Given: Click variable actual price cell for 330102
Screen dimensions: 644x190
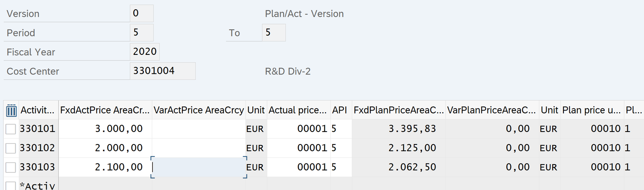Looking at the screenshot, I should 198,148.
